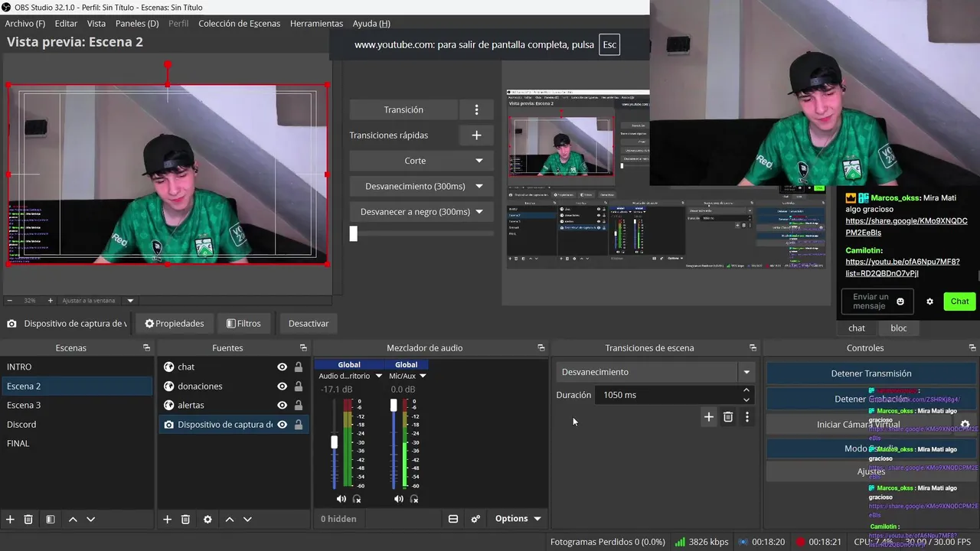The image size is (980, 551).
Task: Click the Transición button
Action: tap(403, 109)
